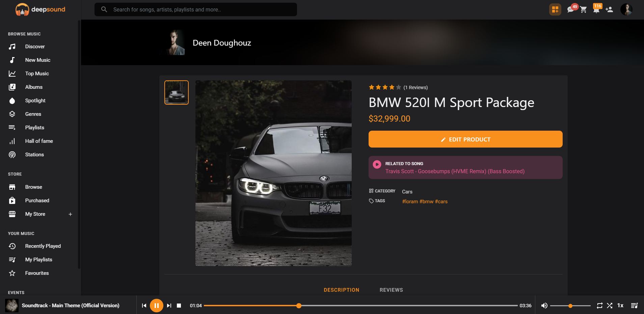Image resolution: width=644 pixels, height=314 pixels.
Task: Open Deen Doughouz profile name
Action: click(222, 43)
